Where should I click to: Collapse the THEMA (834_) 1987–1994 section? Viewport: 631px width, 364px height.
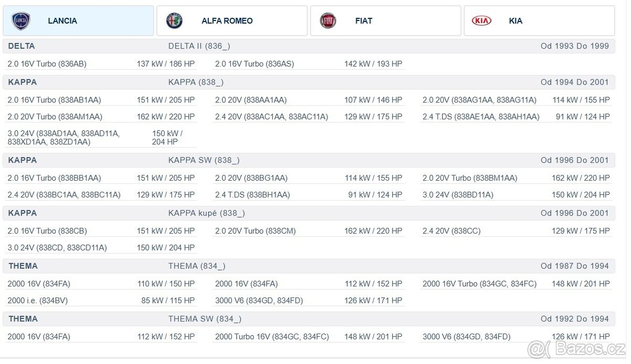coord(308,266)
